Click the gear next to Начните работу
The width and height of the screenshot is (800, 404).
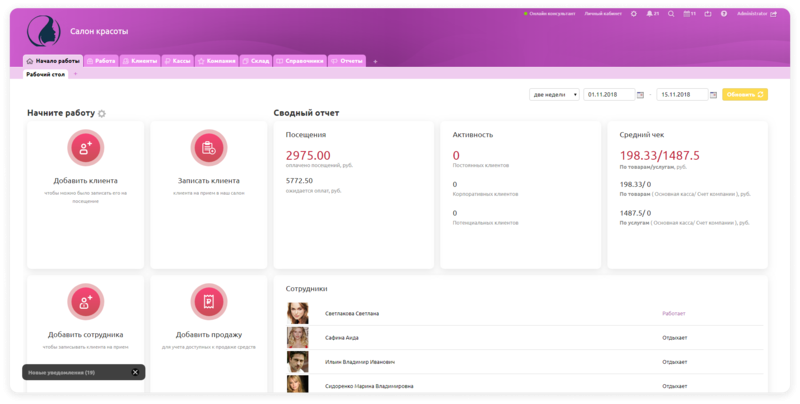coord(102,114)
